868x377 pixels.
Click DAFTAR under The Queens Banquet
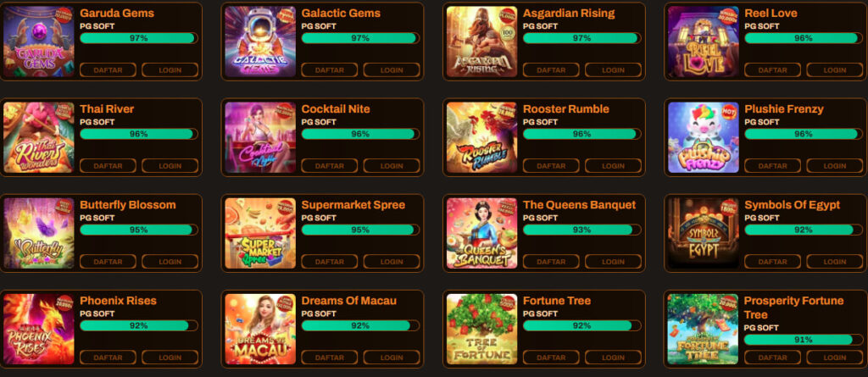(x=551, y=262)
